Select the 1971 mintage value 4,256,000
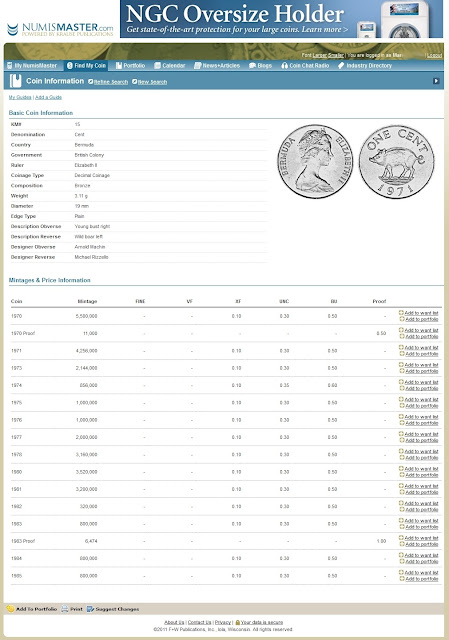The image size is (449, 640). click(87, 351)
